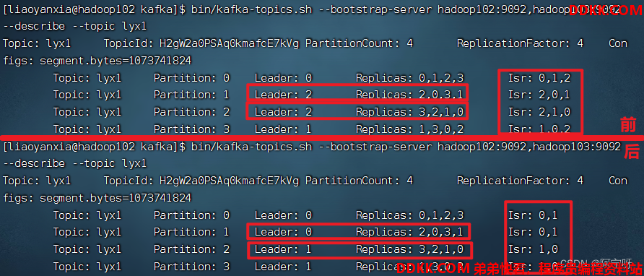Click 'Partition: 3' in the row with Replicas: 1,3,0,2
644x276 pixels.
point(191,129)
